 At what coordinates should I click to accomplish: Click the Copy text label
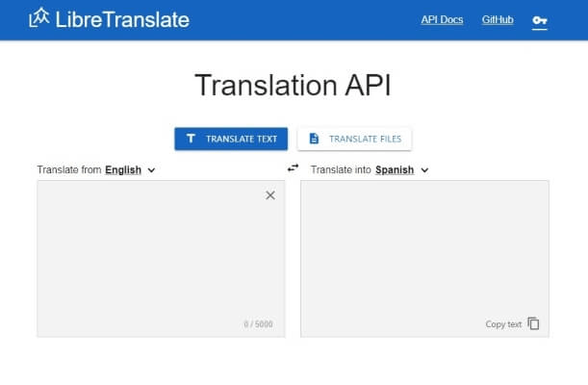[x=503, y=324]
